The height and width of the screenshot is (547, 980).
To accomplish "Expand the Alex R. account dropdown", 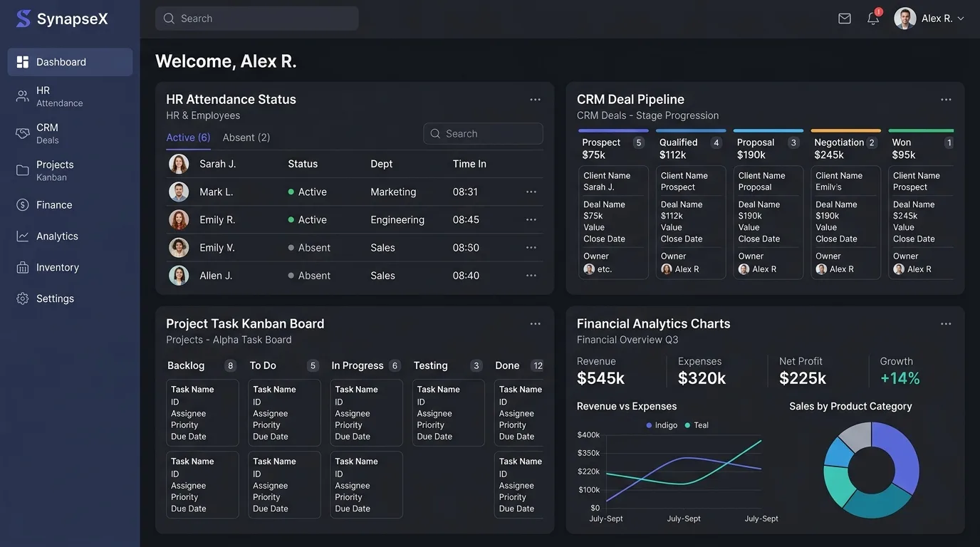I will coord(961,19).
